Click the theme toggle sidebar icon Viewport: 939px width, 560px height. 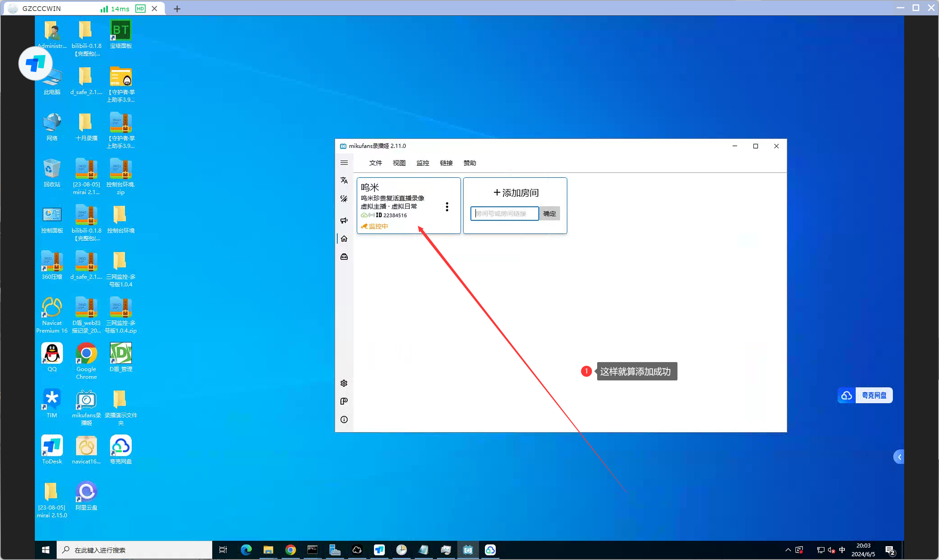(x=344, y=199)
